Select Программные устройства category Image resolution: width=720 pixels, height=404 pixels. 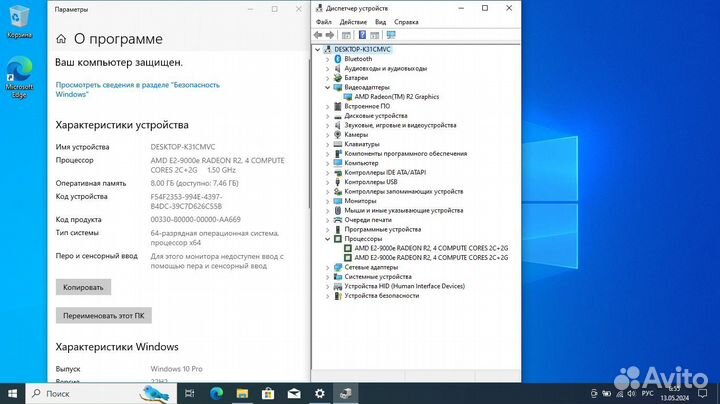point(382,229)
